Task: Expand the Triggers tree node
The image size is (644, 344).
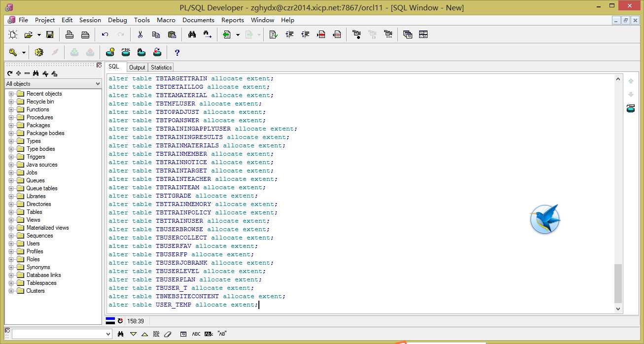Action: click(x=11, y=157)
